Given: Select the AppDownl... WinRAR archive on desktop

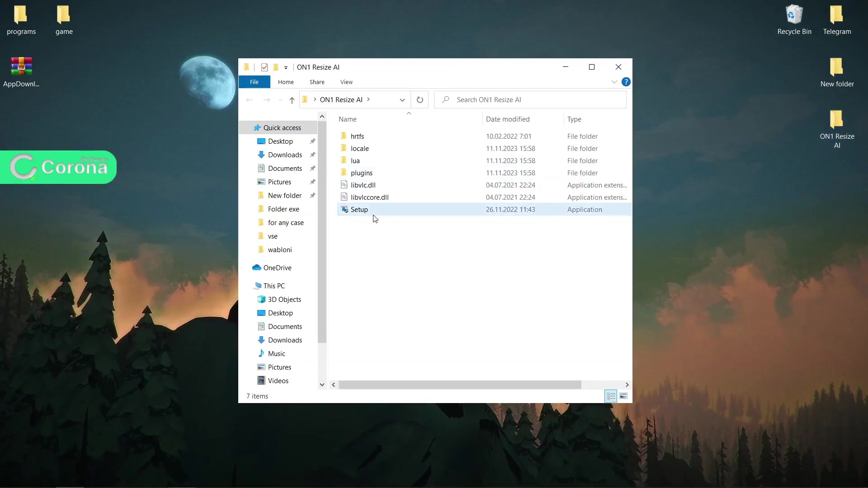Looking at the screenshot, I should point(21,72).
